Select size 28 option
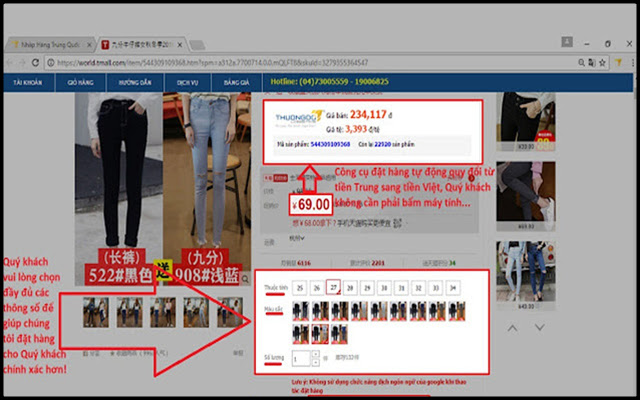Screen dimensions: 640x400 coord(350,288)
